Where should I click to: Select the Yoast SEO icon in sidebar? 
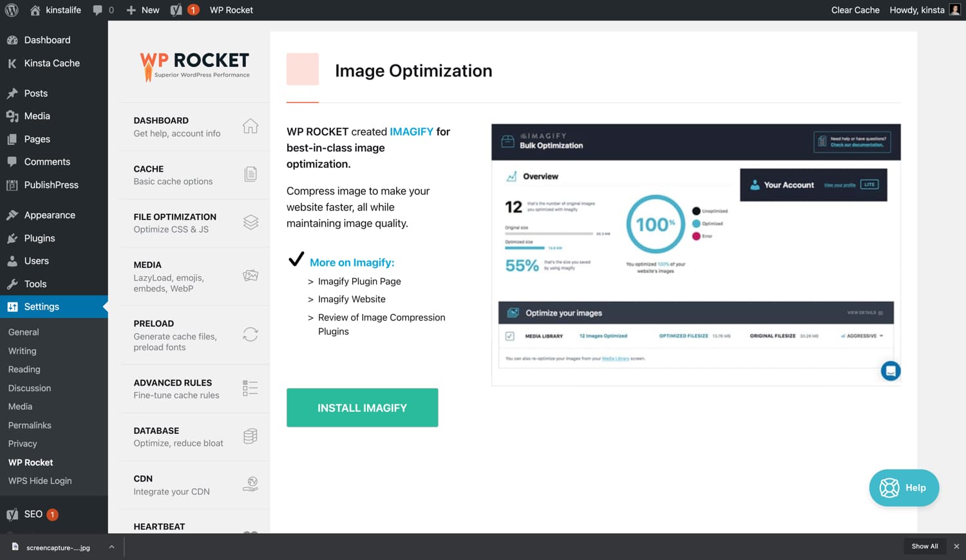13,514
